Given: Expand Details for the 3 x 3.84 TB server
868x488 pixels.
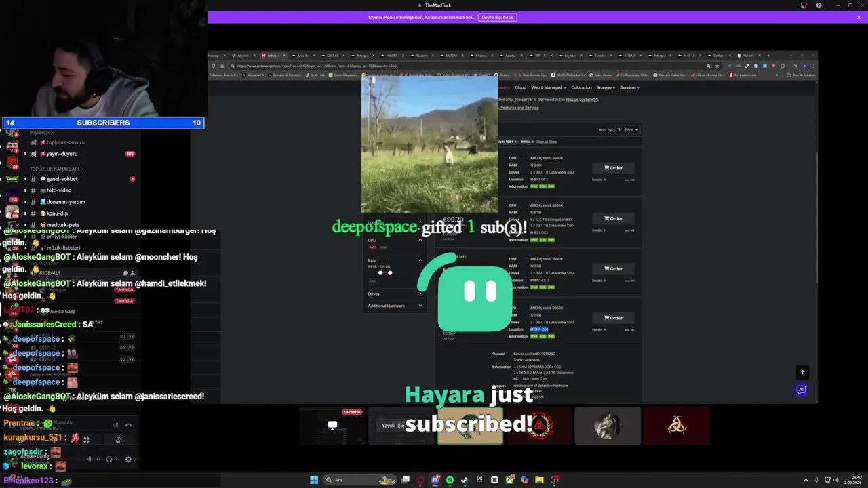Looking at the screenshot, I should (598, 180).
